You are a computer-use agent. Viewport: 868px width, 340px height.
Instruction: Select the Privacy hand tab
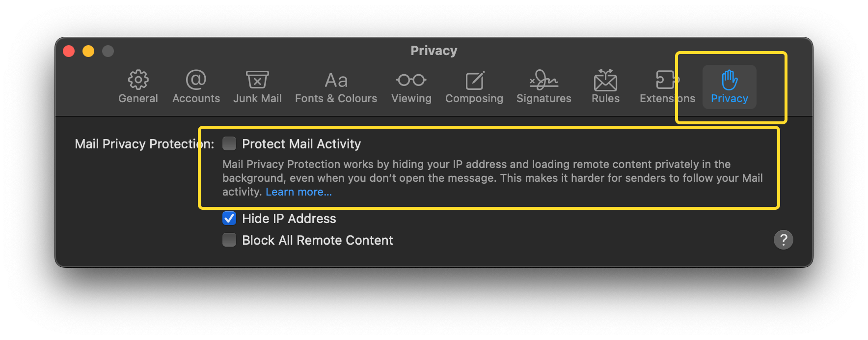[730, 87]
